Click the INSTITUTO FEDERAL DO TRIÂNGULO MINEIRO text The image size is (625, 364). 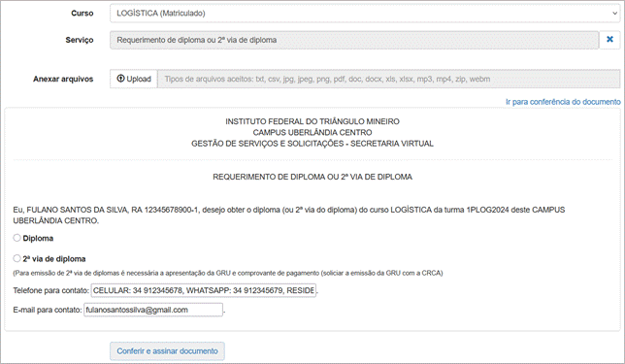[312, 121]
